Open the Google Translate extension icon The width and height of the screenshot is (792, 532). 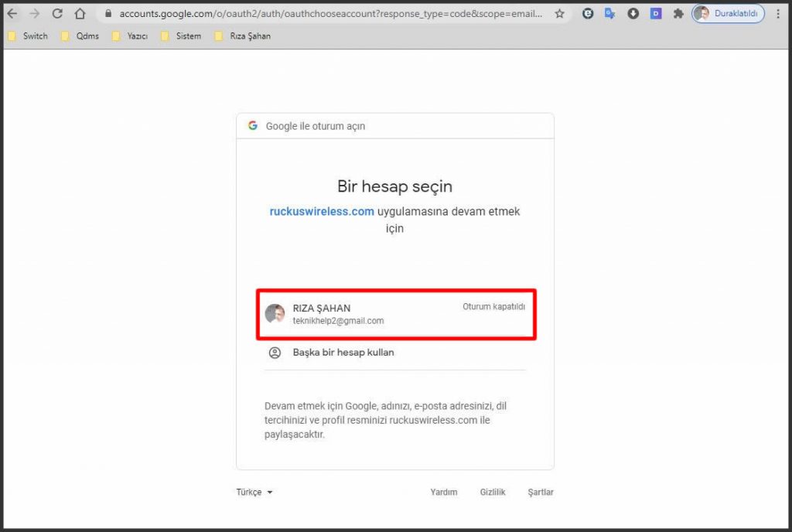point(609,14)
